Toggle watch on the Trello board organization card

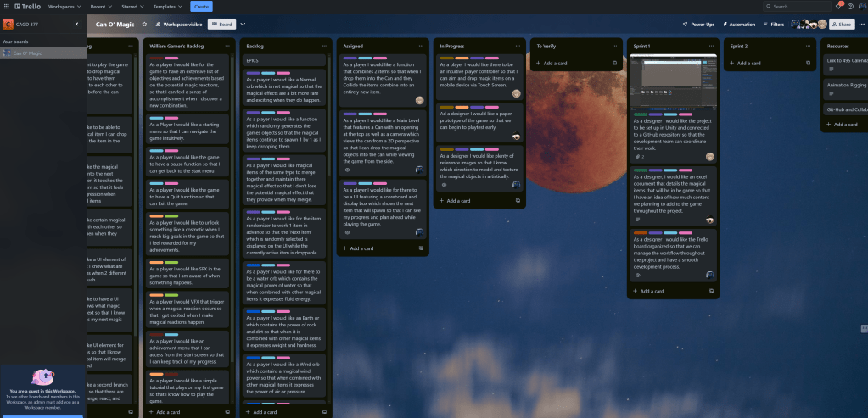(x=638, y=275)
